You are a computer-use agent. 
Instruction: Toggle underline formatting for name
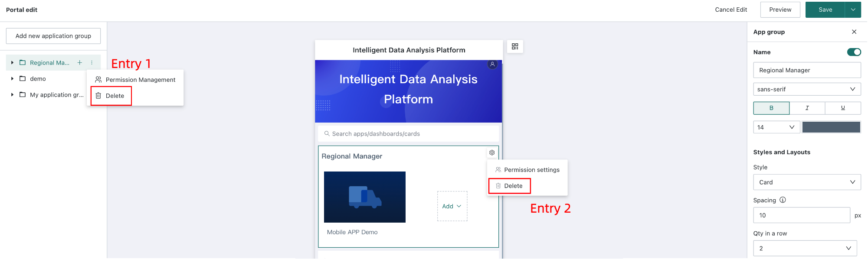[843, 108]
